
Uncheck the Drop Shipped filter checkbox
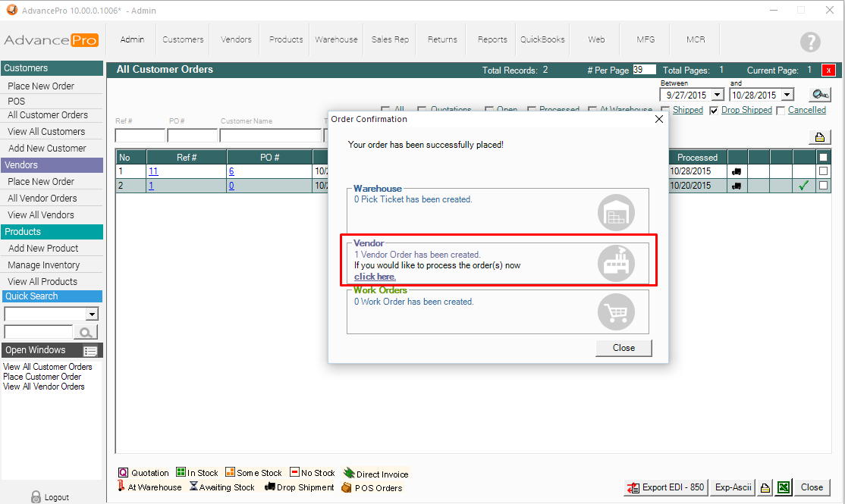(x=714, y=111)
